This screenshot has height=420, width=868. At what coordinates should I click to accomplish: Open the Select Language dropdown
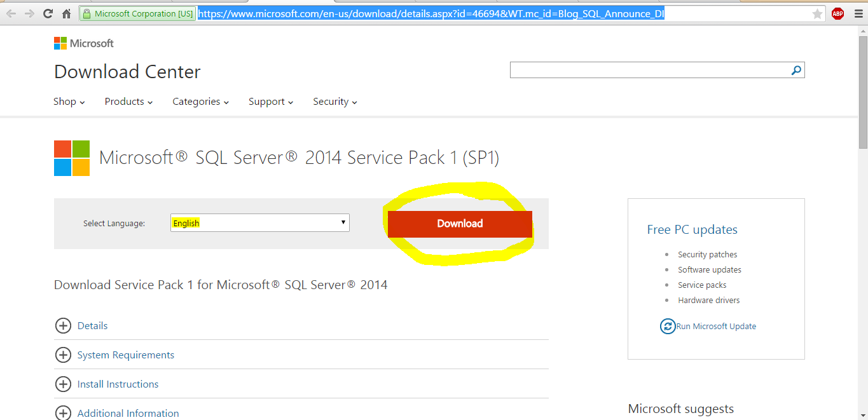click(x=259, y=222)
